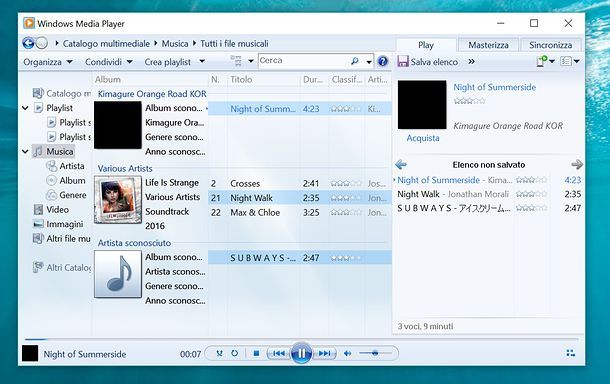
Task: Open the Organizza dropdown
Action: tap(48, 62)
